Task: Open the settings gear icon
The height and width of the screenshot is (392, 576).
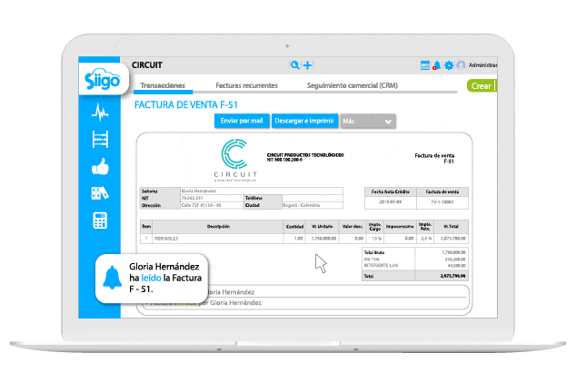Action: (x=449, y=65)
